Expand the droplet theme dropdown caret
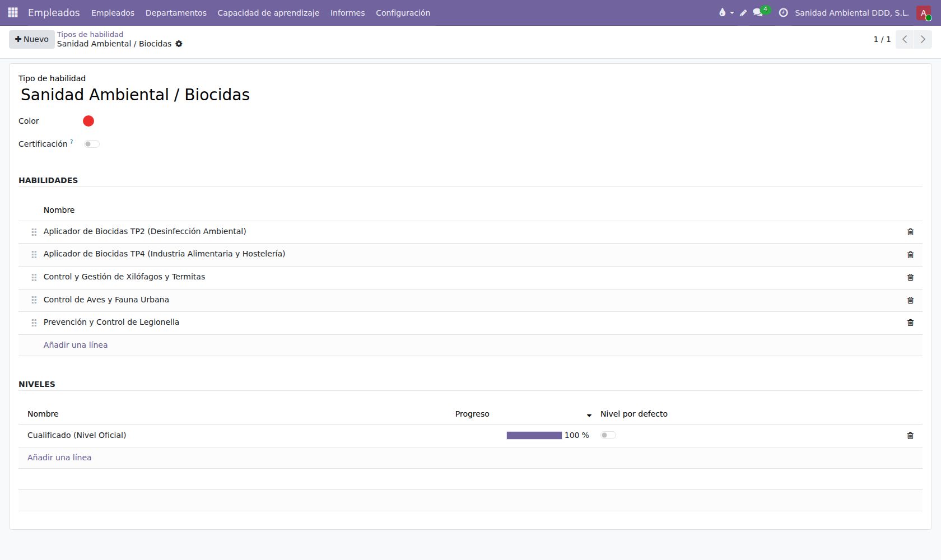The width and height of the screenshot is (941, 560). 732,13
